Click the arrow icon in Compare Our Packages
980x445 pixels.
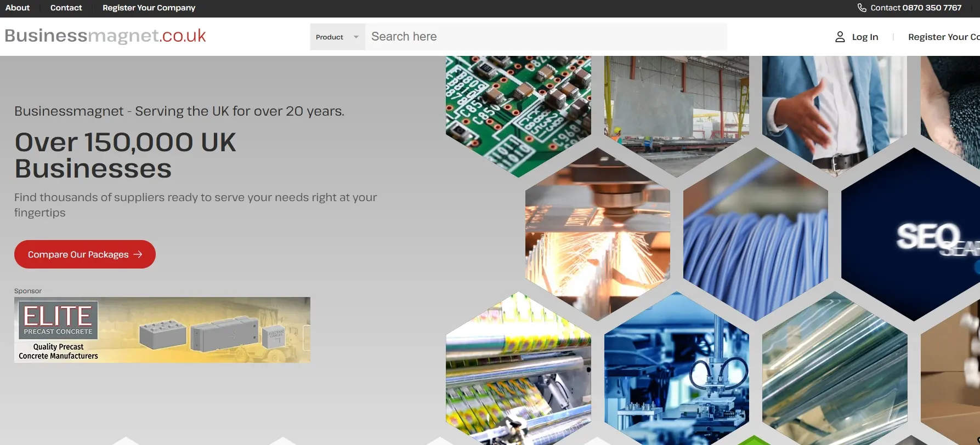[x=138, y=254]
